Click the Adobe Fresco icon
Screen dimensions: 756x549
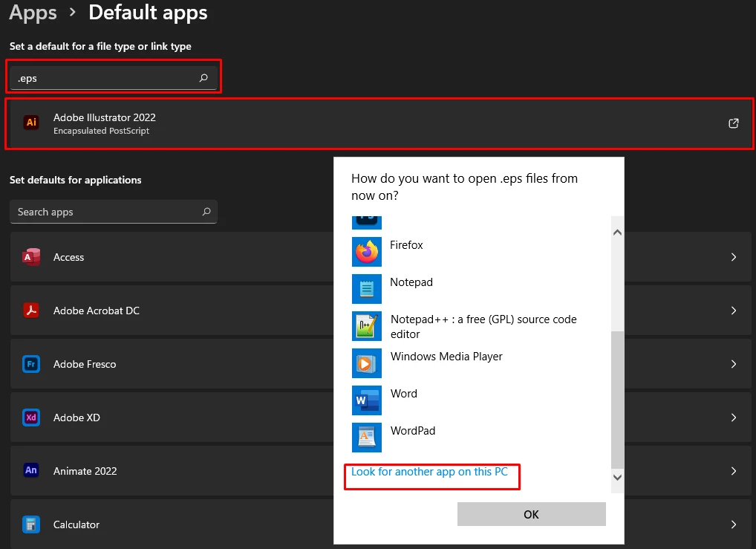[31, 364]
